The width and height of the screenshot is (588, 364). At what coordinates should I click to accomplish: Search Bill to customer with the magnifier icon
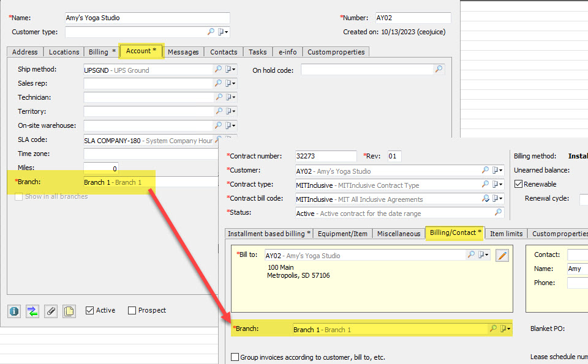[471, 254]
